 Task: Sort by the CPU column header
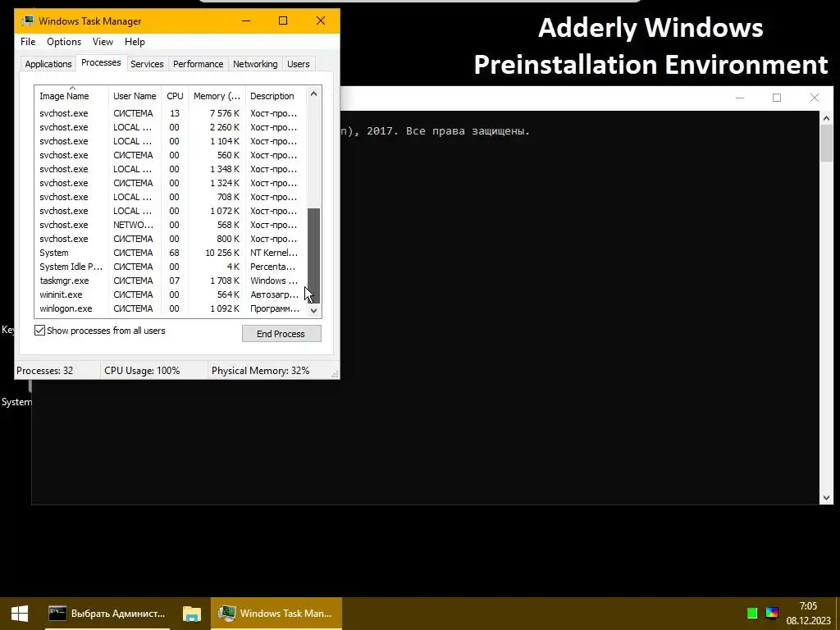coord(175,96)
